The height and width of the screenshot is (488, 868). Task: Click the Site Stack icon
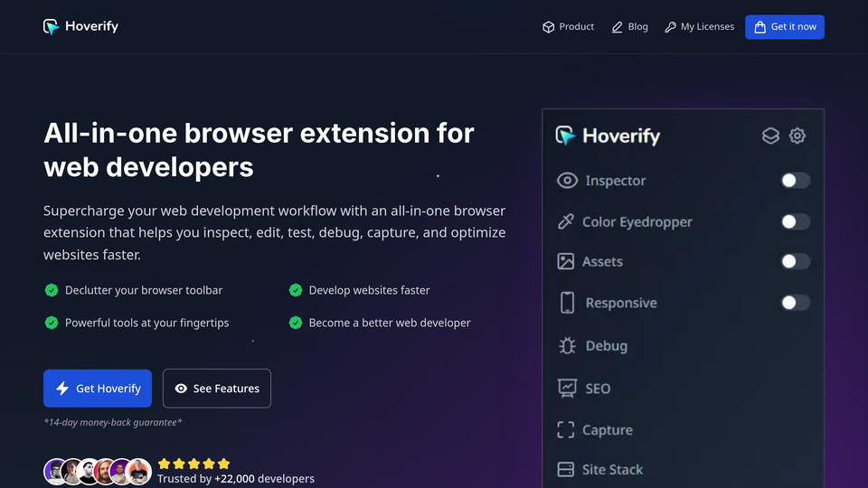click(566, 470)
